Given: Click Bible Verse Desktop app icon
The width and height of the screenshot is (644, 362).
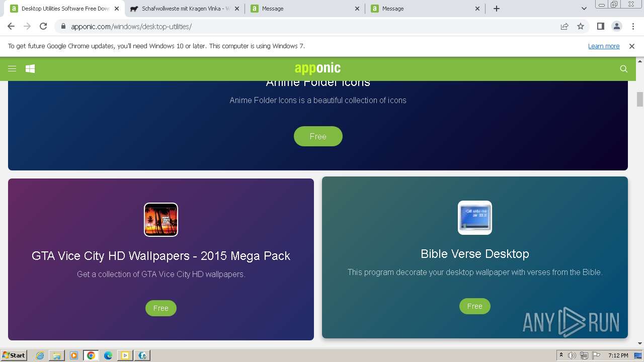Looking at the screenshot, I should click(x=475, y=218).
